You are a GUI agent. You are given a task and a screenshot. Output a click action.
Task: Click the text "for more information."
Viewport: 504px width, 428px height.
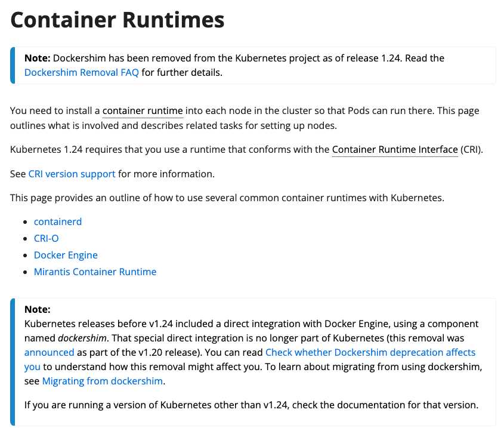tap(166, 174)
